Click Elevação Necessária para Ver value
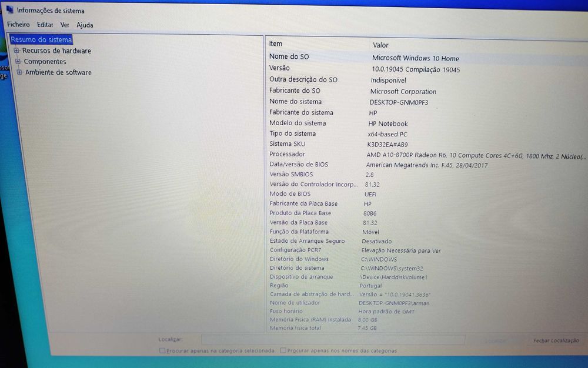Image resolution: width=588 pixels, height=368 pixels. pos(401,250)
